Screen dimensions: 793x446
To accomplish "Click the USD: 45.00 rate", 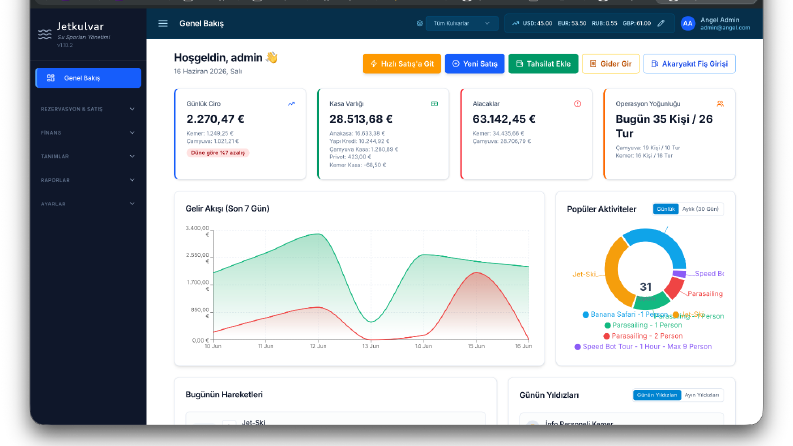I will tap(537, 23).
